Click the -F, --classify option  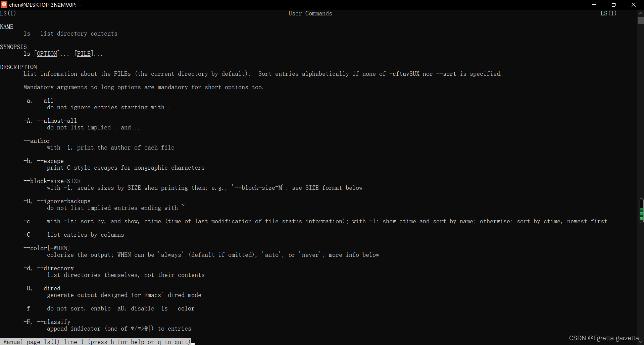click(x=47, y=322)
